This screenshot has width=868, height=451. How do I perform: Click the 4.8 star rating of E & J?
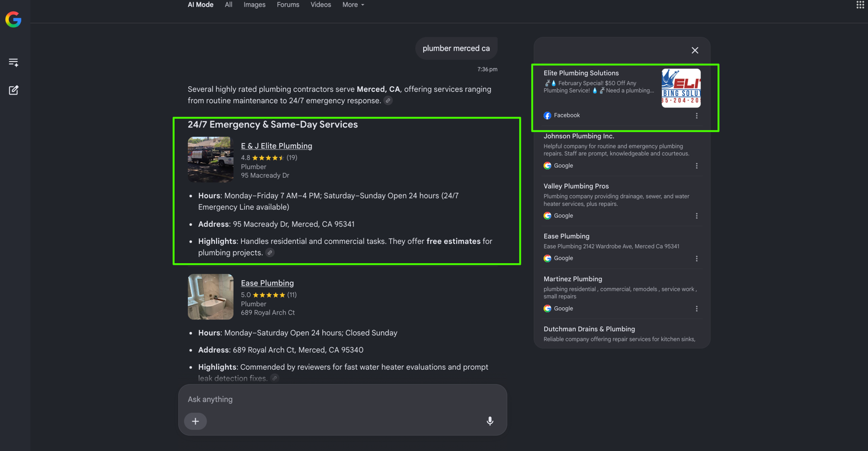coord(269,158)
